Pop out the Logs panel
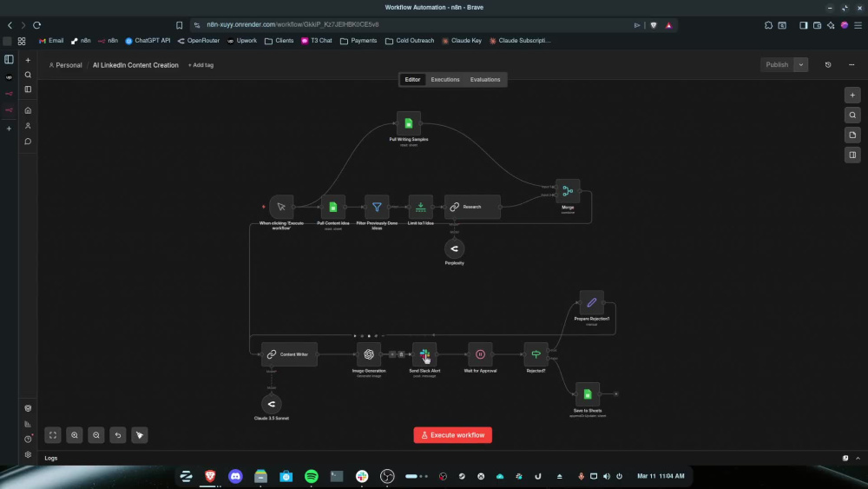This screenshot has width=868, height=489. [845, 458]
